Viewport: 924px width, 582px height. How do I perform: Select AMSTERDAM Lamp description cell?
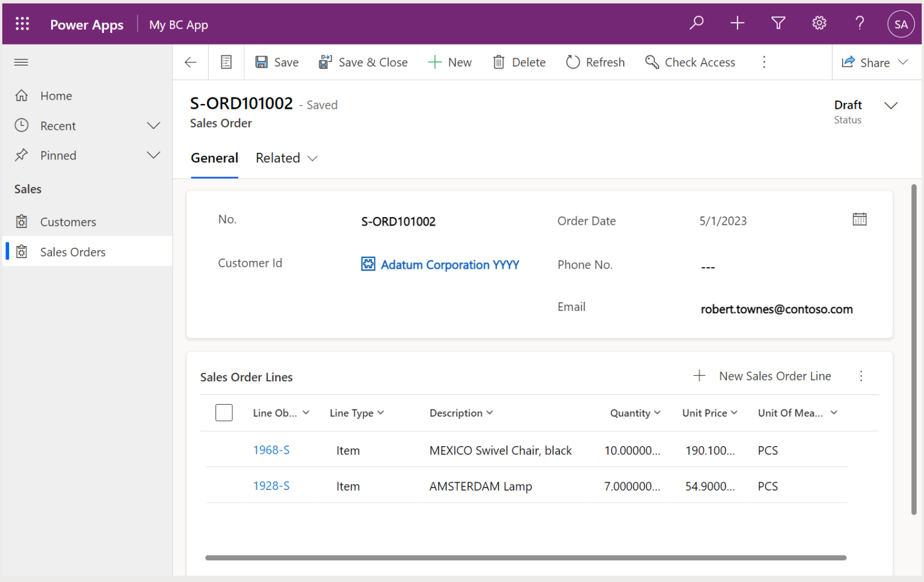pos(481,486)
